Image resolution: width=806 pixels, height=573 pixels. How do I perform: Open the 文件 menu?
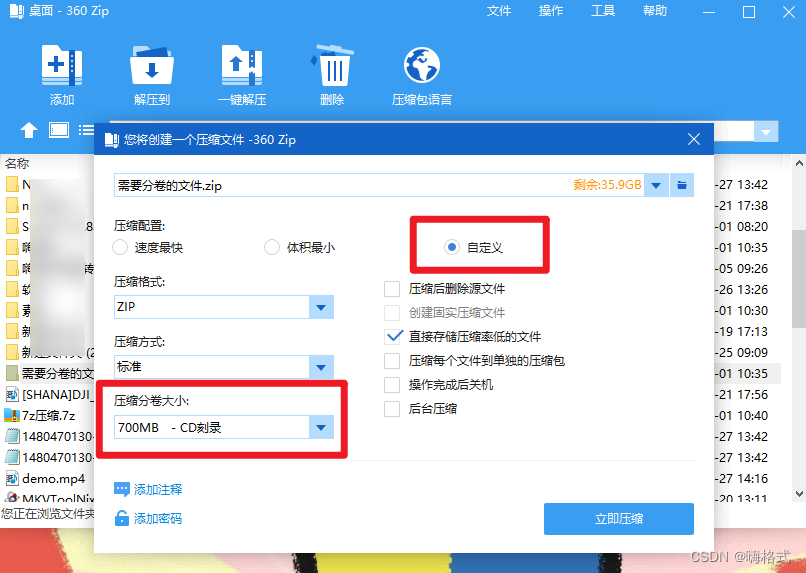(x=499, y=11)
